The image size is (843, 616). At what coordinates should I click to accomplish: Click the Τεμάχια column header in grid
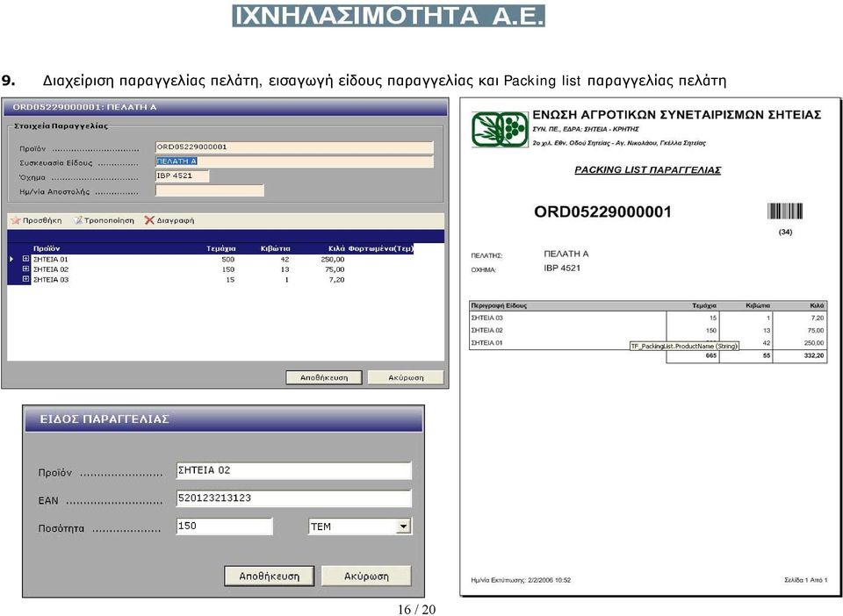pos(221,248)
